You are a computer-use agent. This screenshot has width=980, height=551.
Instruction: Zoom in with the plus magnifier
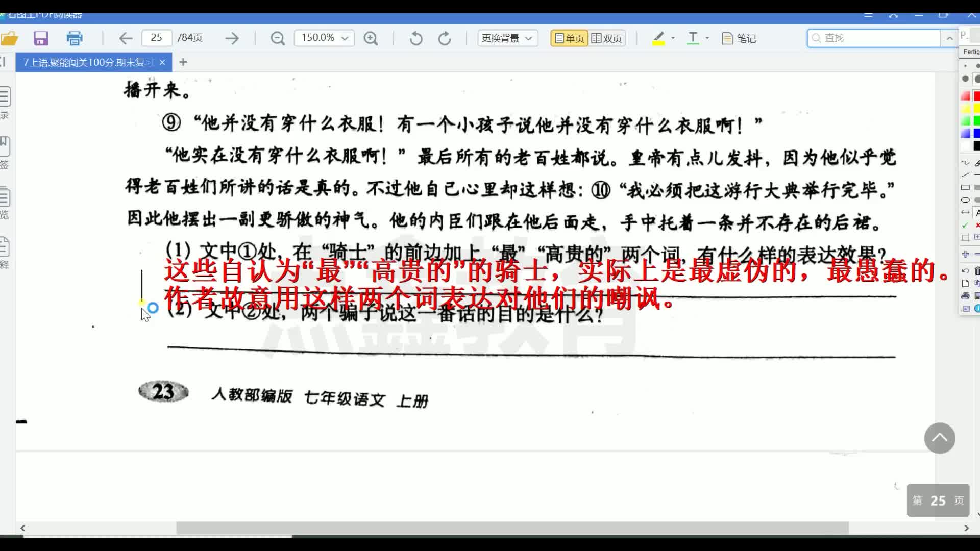(x=371, y=38)
